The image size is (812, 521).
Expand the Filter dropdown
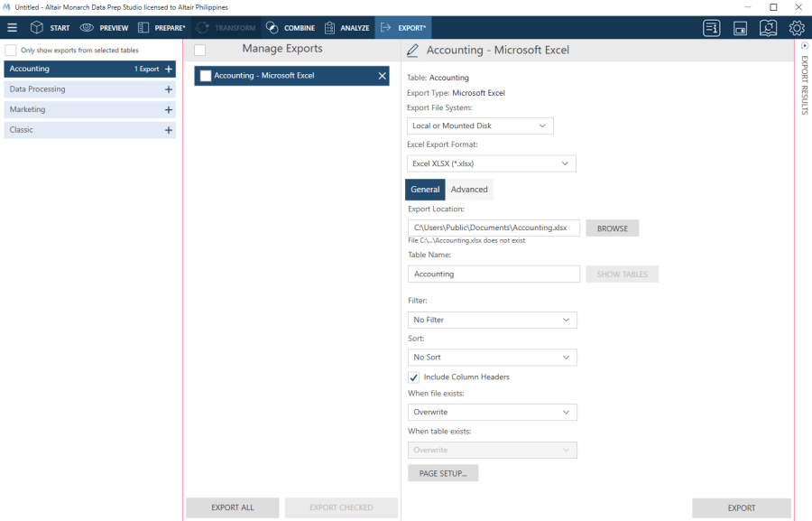(492, 320)
